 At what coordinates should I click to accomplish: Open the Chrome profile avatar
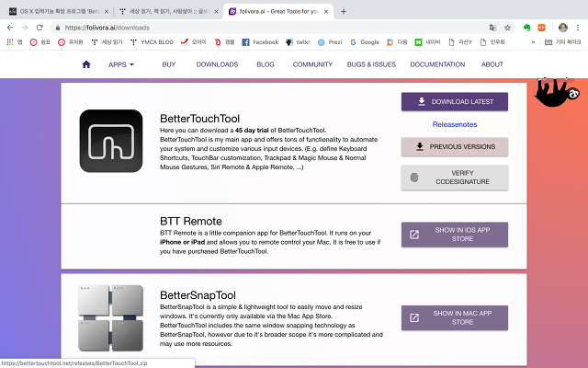coord(563,28)
